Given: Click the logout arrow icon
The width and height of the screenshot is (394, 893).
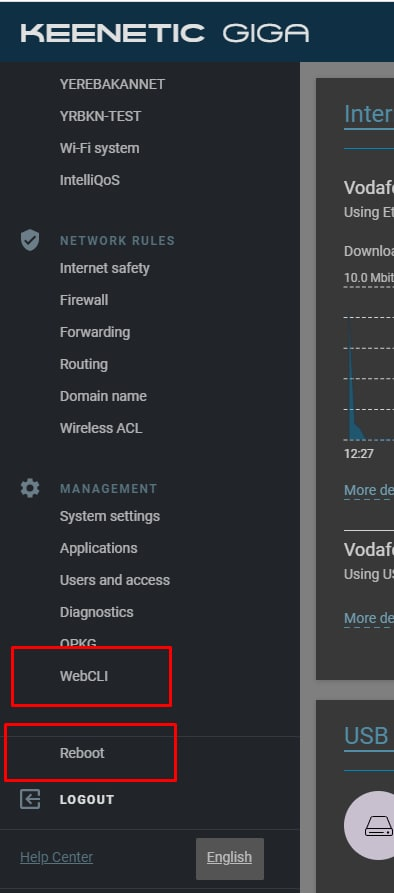Looking at the screenshot, I should click(30, 799).
